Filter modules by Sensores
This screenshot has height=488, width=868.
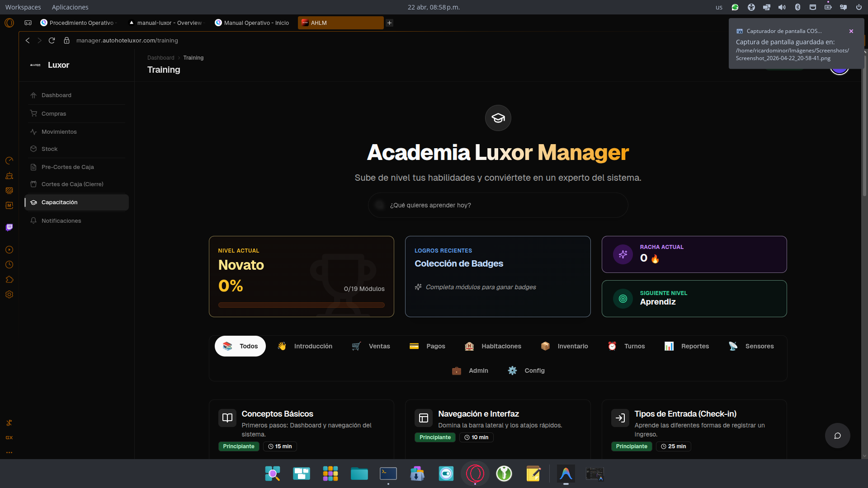click(751, 346)
